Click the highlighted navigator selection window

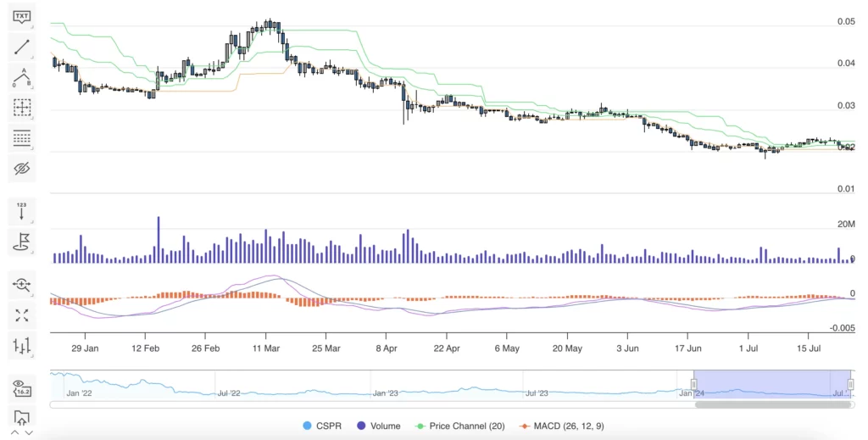(x=772, y=384)
